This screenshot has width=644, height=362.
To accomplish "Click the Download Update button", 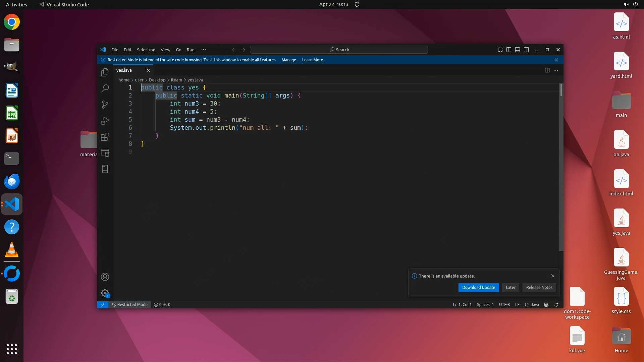I will click(x=478, y=288).
